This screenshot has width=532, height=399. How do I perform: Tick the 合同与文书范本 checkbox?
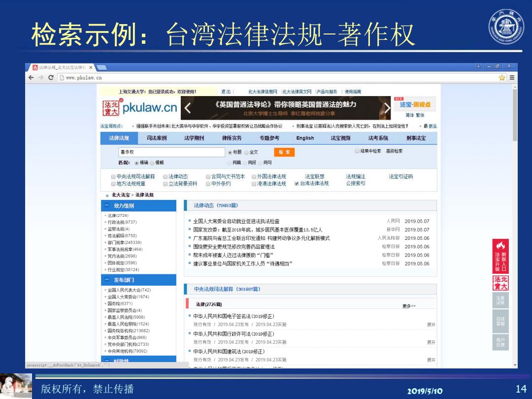[208, 177]
